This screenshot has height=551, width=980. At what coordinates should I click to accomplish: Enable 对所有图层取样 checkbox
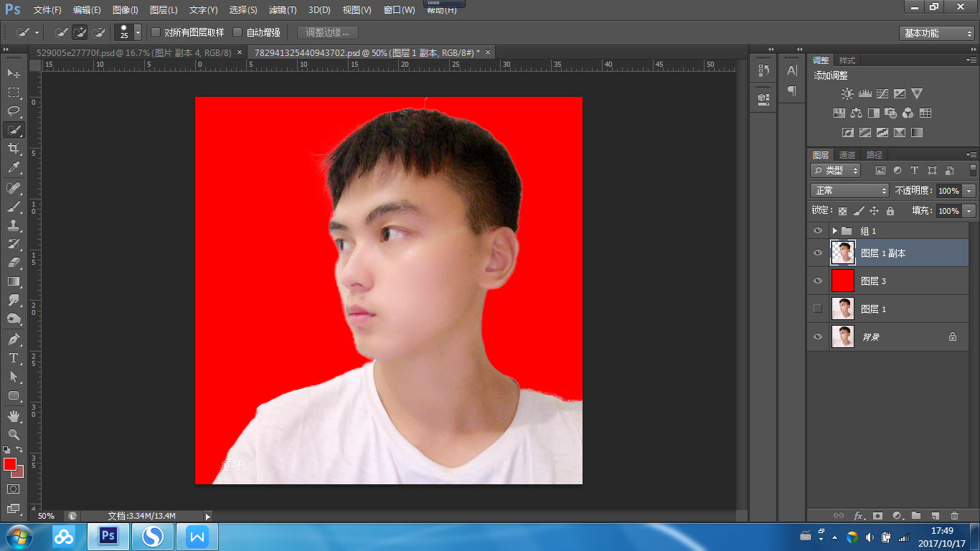click(x=156, y=32)
